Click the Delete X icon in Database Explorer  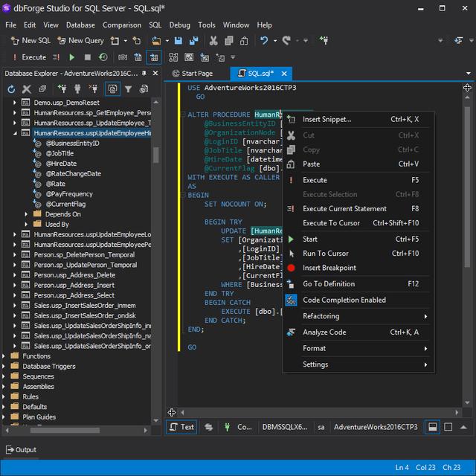(27, 89)
